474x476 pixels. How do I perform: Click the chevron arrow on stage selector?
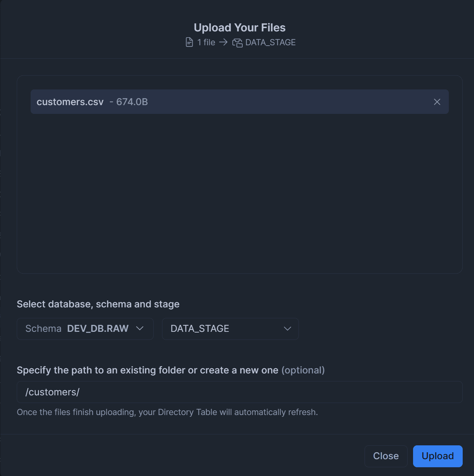point(288,329)
